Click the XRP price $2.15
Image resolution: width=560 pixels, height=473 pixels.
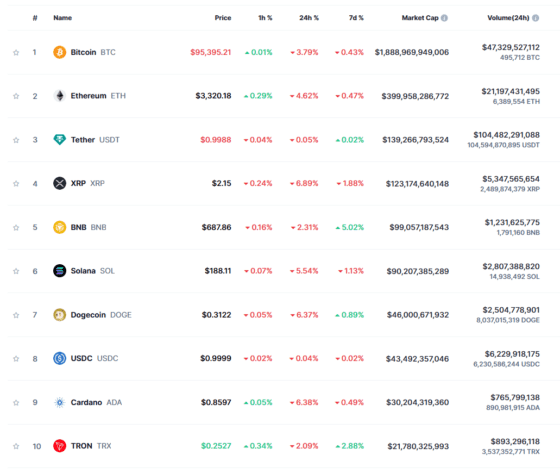tap(221, 183)
